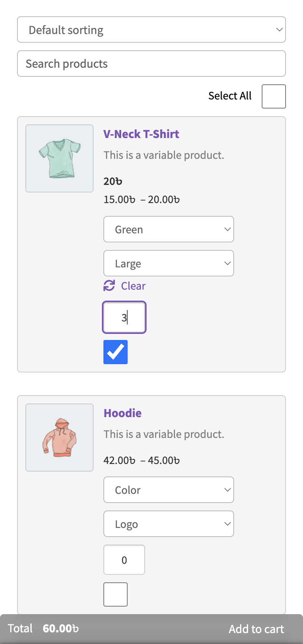Click the V-Neck T-Shirt quantity field
Viewport: 303px width, 644px height.
(124, 317)
